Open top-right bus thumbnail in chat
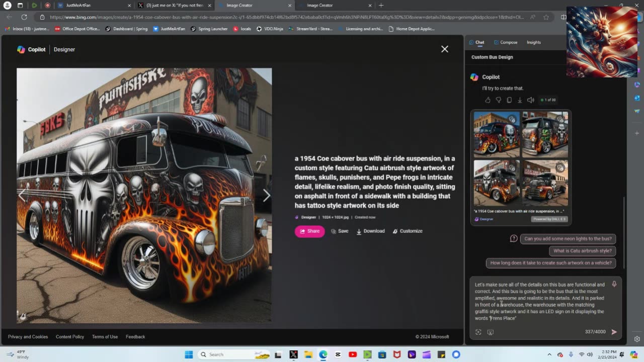Viewport: 644px width, 362px height. click(545, 135)
